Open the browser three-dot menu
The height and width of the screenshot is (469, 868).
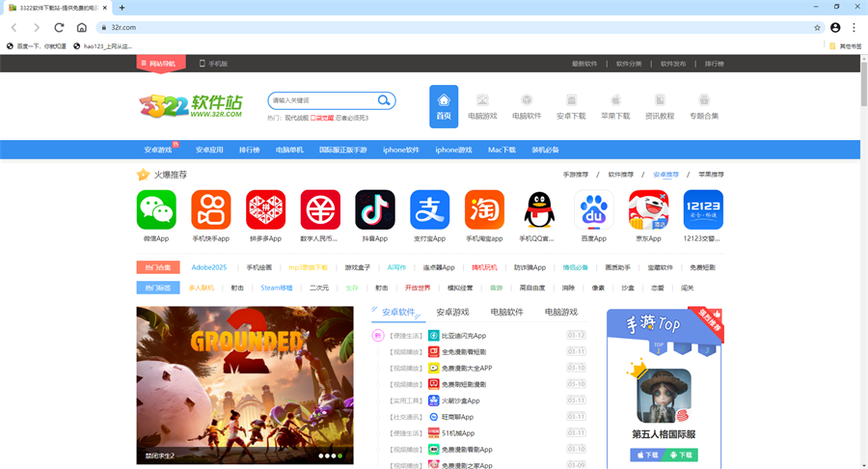(x=854, y=27)
